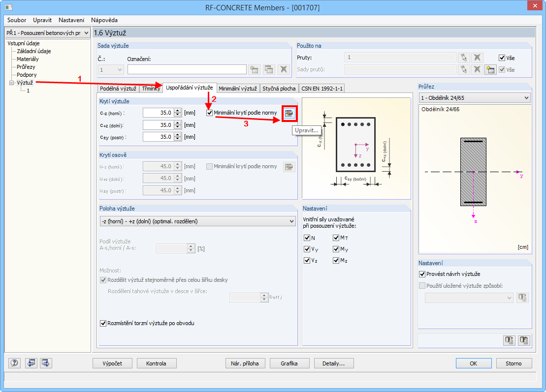Toggle Minimální krytí podle normy in Krytí výztuže
546x392 pixels.
[209, 113]
